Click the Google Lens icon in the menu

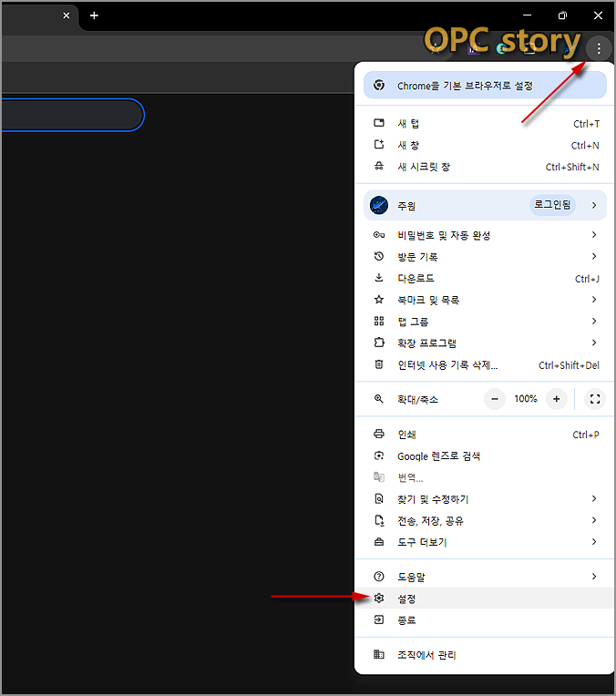(379, 455)
